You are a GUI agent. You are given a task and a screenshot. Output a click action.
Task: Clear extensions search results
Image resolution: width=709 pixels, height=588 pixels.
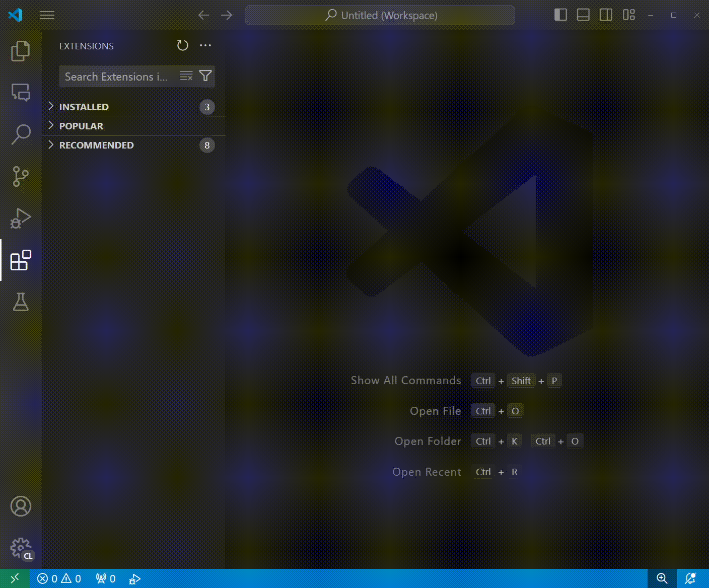[x=186, y=76]
